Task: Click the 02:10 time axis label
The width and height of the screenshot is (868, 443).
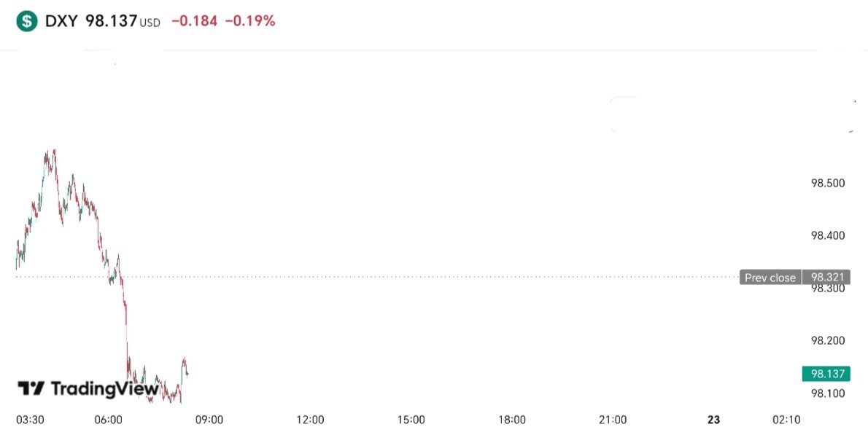Action: (787, 420)
